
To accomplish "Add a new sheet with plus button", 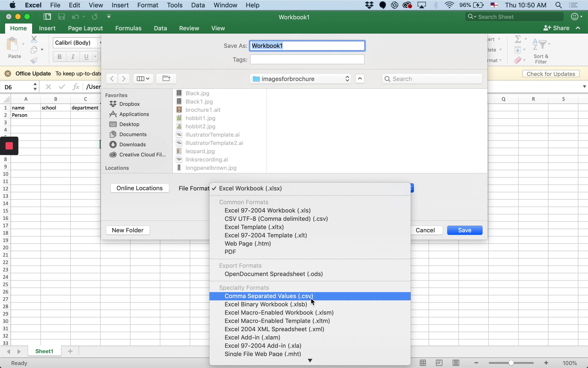I will click(x=70, y=351).
